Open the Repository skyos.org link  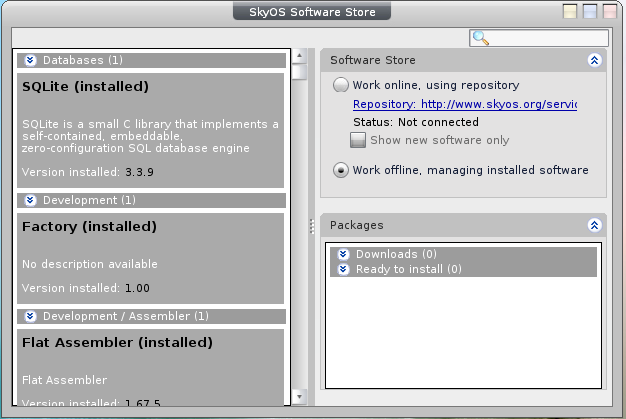(465, 105)
